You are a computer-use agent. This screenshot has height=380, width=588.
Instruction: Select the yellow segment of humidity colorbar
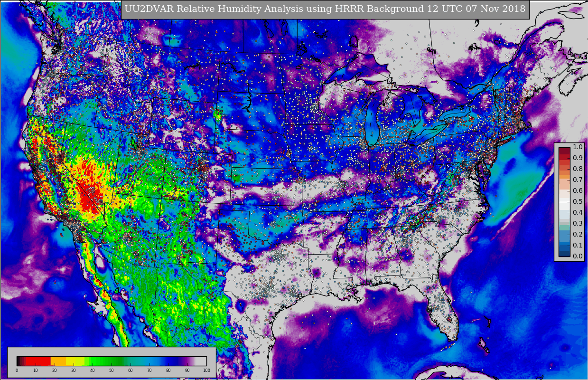(x=75, y=361)
